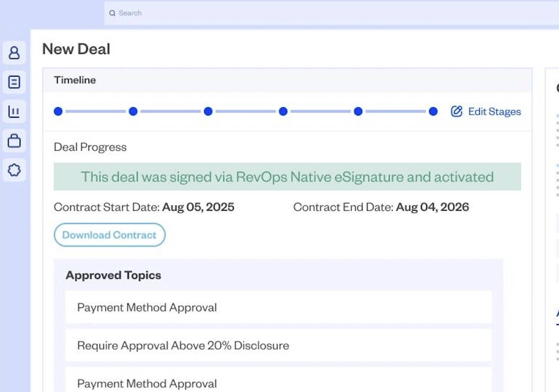Image resolution: width=559 pixels, height=392 pixels.
Task: Open the Edit Stages link
Action: (494, 111)
